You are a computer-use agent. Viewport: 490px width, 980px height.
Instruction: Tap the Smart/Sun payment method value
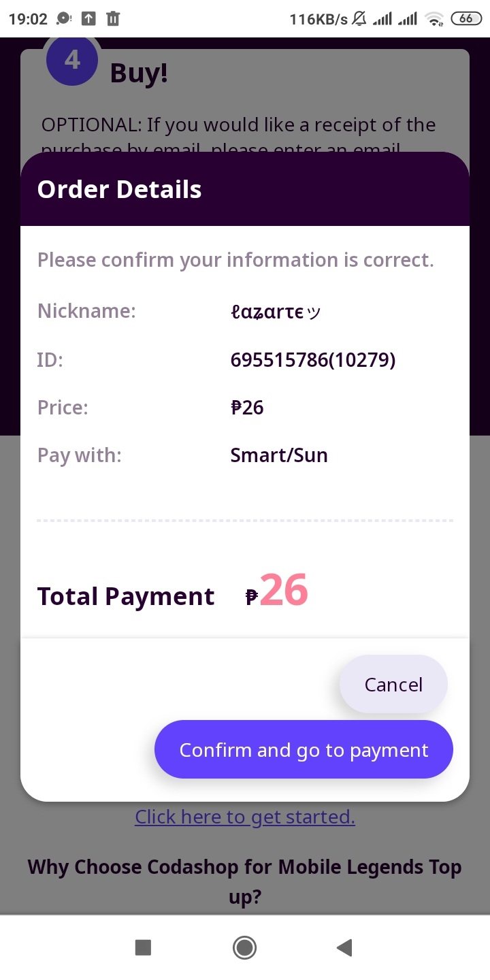pos(279,455)
